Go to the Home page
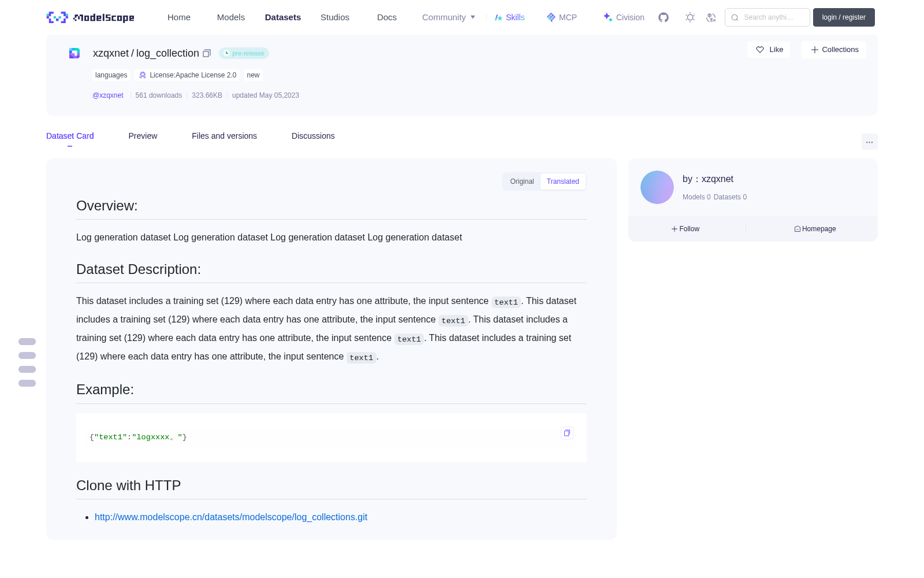The width and height of the screenshot is (924, 578). [179, 17]
